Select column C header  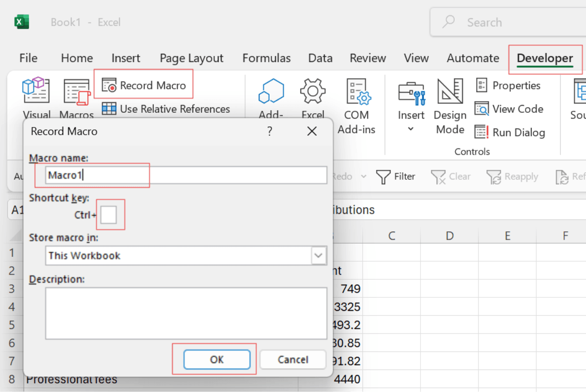pyautogui.click(x=392, y=236)
